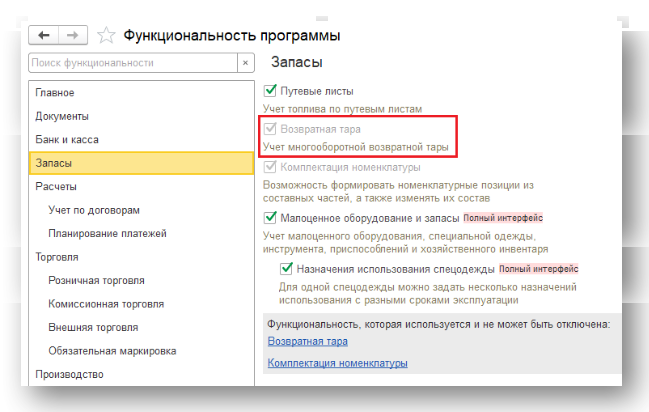Open the Торговля section
The width and height of the screenshot is (649, 412).
141,257
